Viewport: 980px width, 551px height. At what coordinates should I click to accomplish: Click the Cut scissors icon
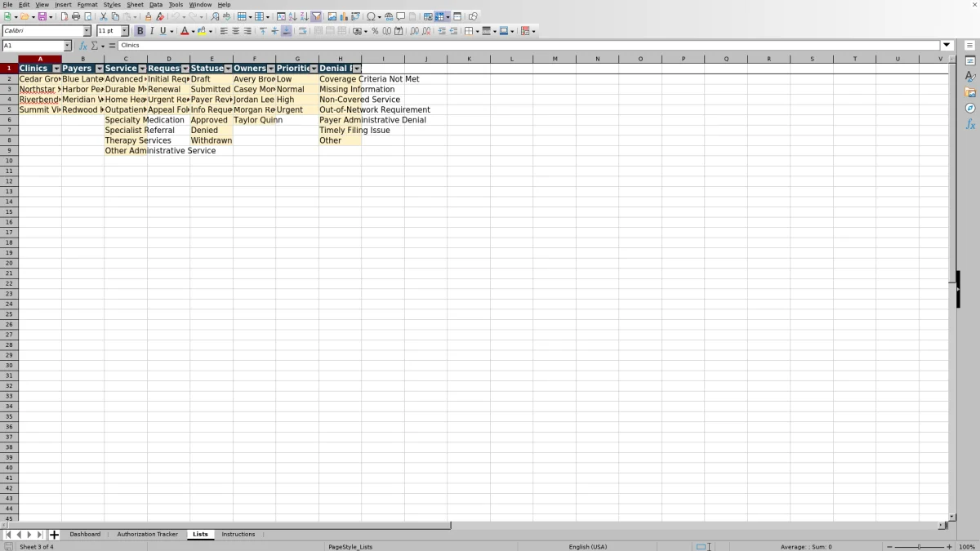tap(103, 16)
